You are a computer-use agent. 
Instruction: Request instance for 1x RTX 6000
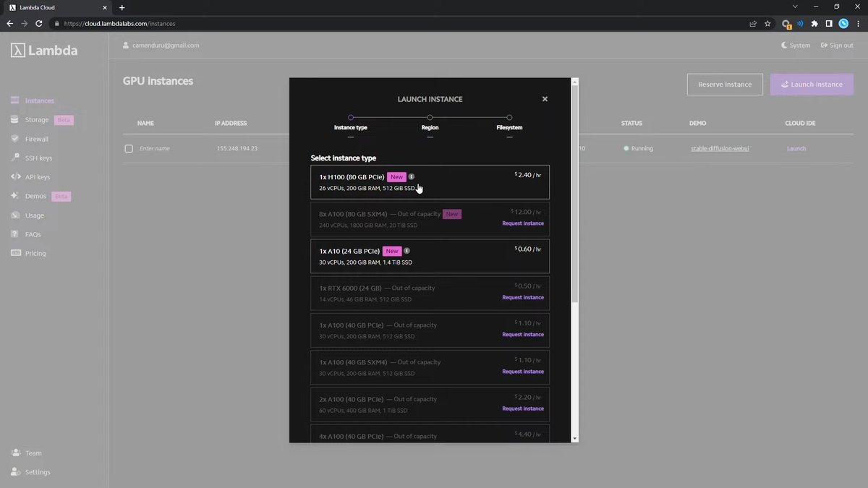pyautogui.click(x=523, y=297)
